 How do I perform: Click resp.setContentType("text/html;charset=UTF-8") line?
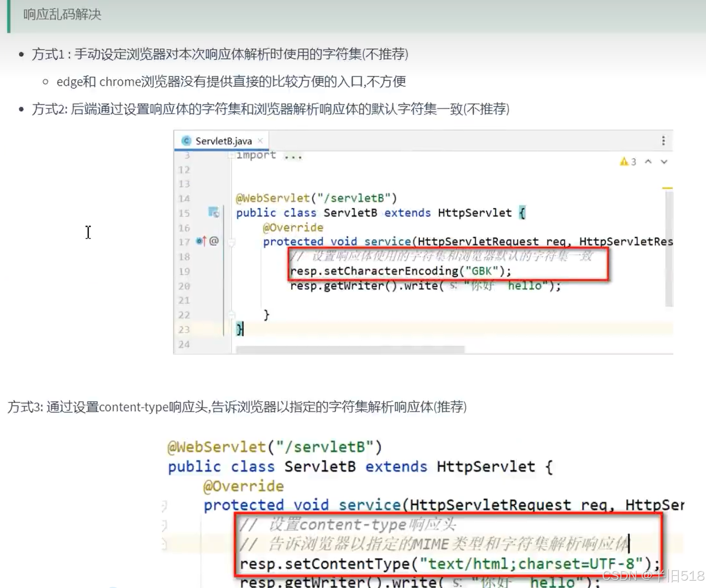click(449, 564)
